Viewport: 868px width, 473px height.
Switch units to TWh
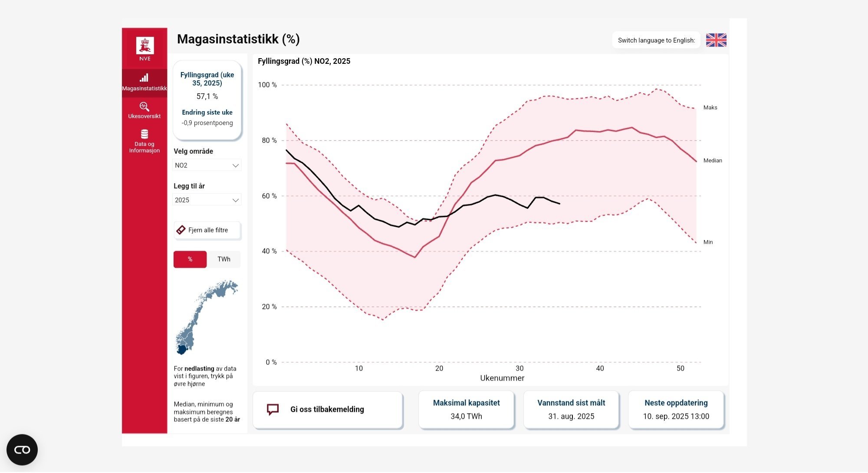224,259
